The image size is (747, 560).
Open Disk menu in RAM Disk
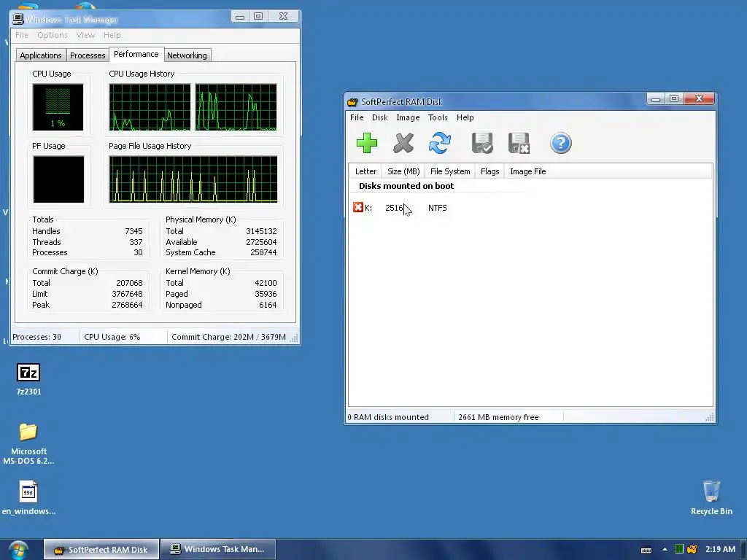[x=379, y=117]
